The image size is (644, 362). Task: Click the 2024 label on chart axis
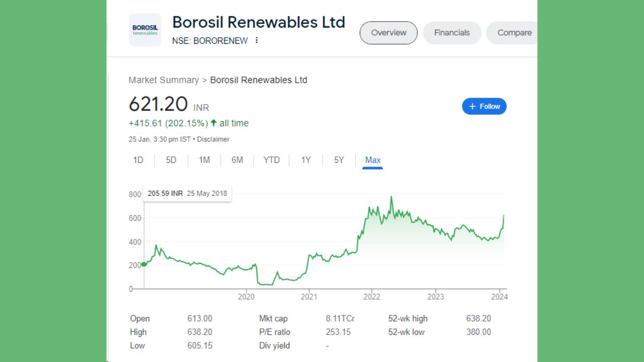coord(500,297)
